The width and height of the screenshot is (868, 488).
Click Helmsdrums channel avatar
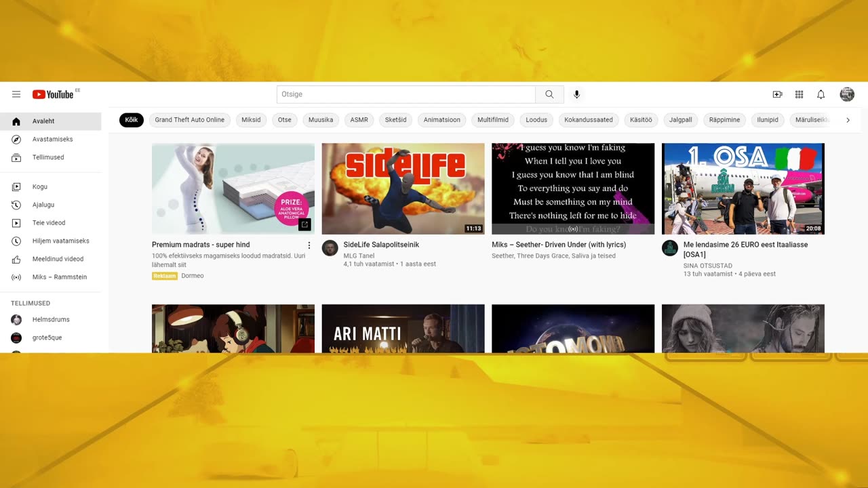point(16,319)
